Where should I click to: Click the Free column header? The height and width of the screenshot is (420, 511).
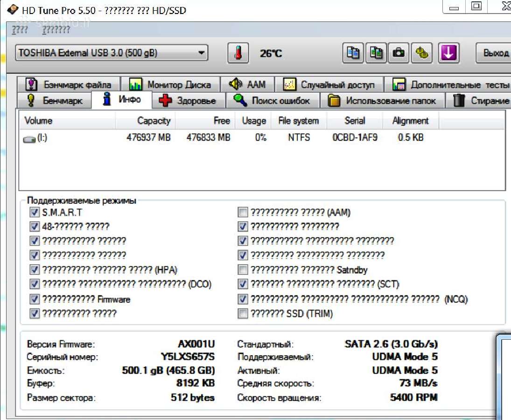[x=205, y=120]
